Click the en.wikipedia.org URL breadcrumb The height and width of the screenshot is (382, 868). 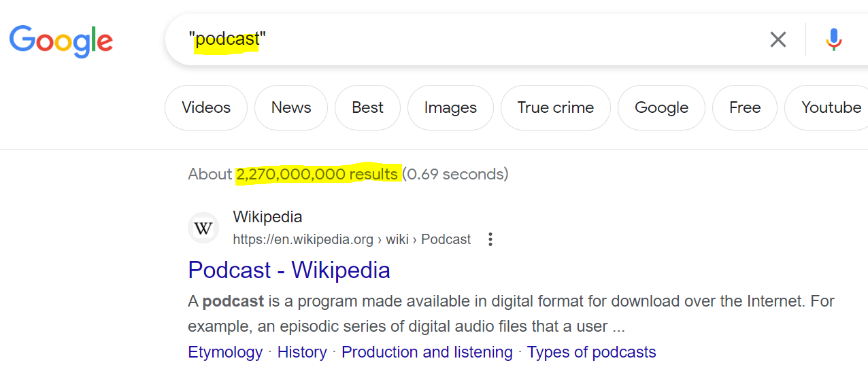(x=352, y=239)
